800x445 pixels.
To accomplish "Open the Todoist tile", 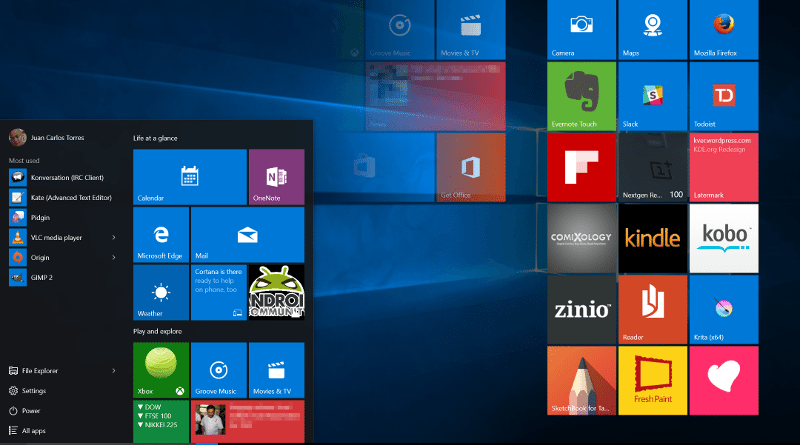I will 723,96.
